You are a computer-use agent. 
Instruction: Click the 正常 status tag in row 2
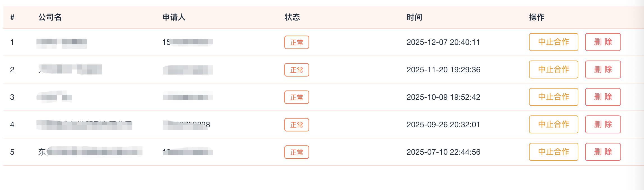tap(296, 70)
